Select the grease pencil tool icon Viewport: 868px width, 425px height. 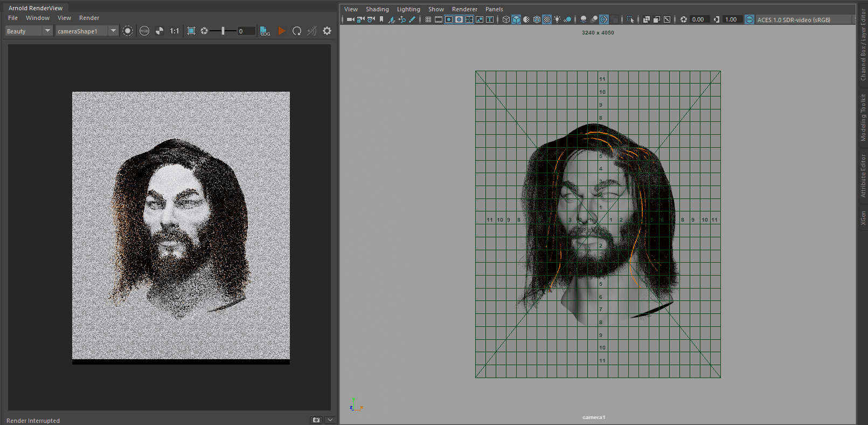pyautogui.click(x=412, y=19)
